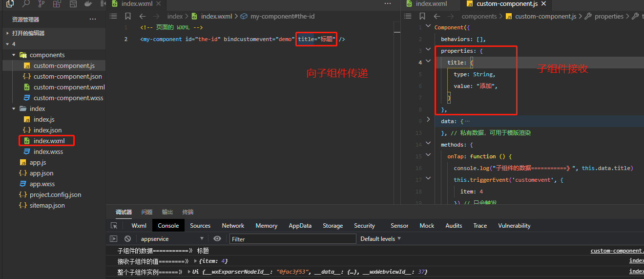The width and height of the screenshot is (644, 279).
Task: Click the element inspector icon in debugger
Action: pyautogui.click(x=114, y=226)
